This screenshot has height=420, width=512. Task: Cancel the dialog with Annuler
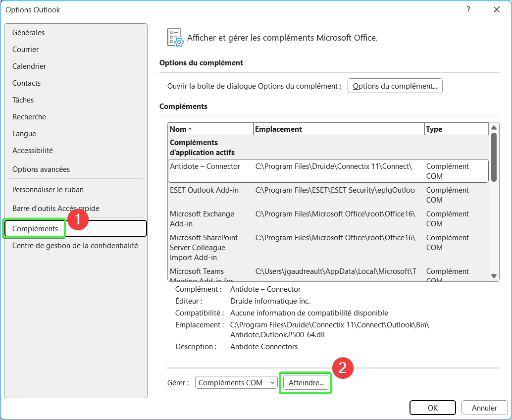point(484,408)
